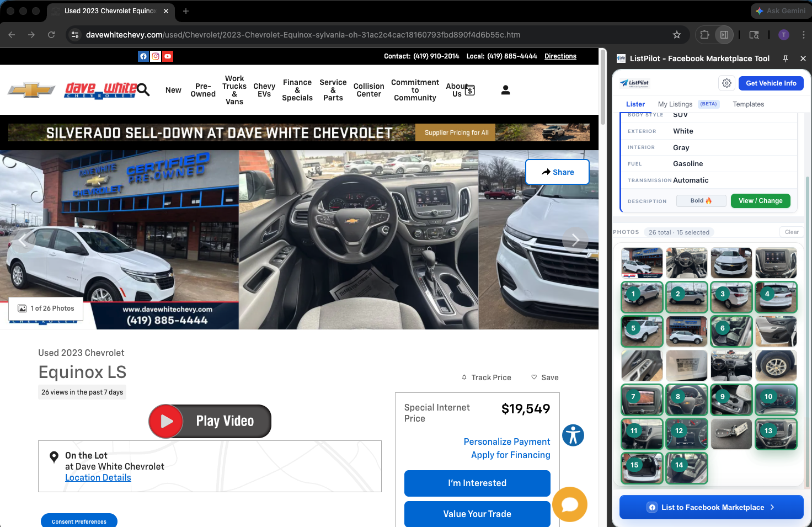Deselect photo numbered 13 in ListPilot
The image size is (812, 527).
pyautogui.click(x=776, y=434)
